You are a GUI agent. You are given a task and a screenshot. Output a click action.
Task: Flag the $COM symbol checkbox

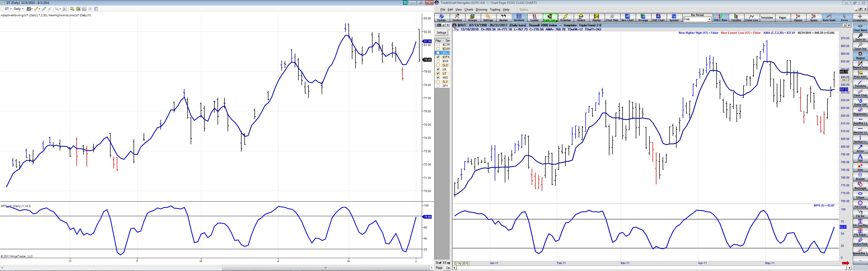pyautogui.click(x=438, y=44)
